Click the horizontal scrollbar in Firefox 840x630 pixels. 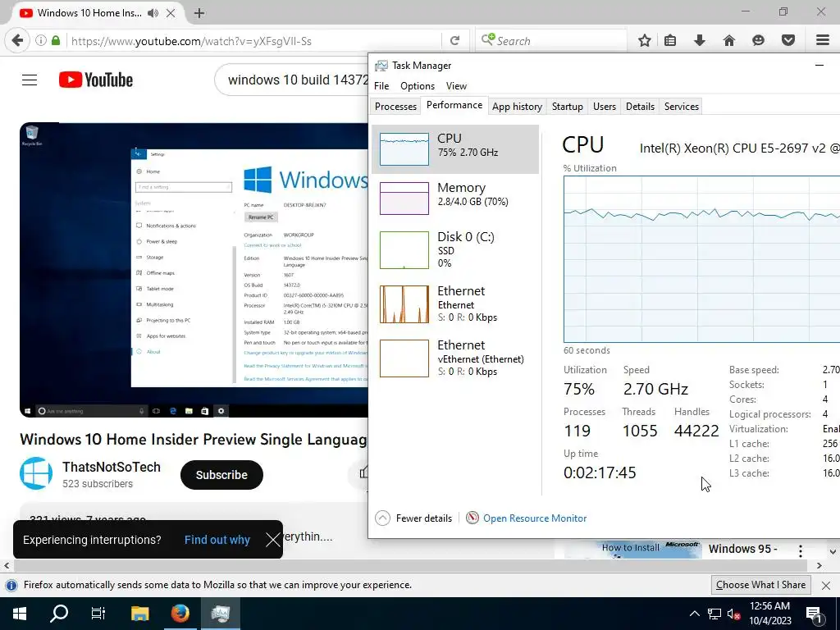click(x=410, y=566)
